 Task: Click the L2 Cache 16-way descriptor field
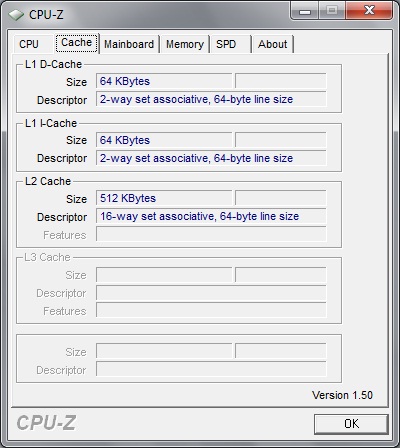211,216
